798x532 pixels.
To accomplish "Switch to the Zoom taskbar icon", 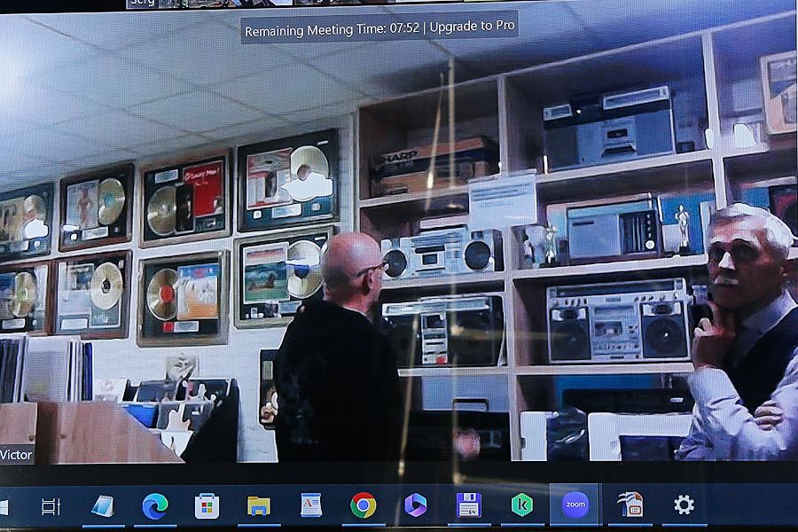I will pos(575,504).
